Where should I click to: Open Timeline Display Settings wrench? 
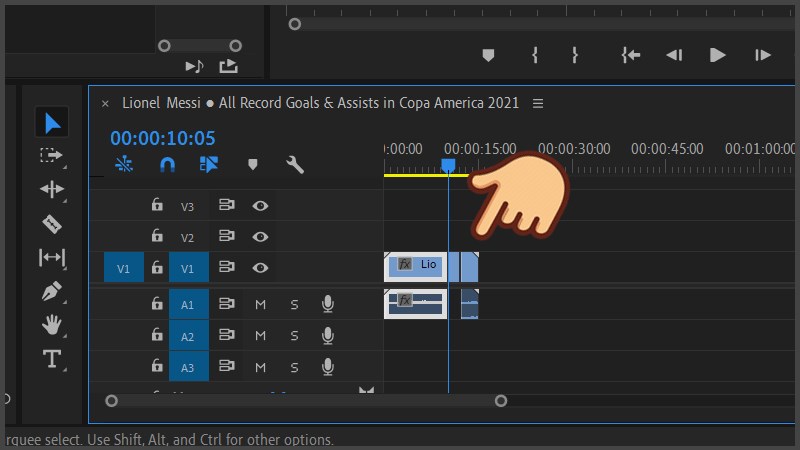click(x=295, y=164)
